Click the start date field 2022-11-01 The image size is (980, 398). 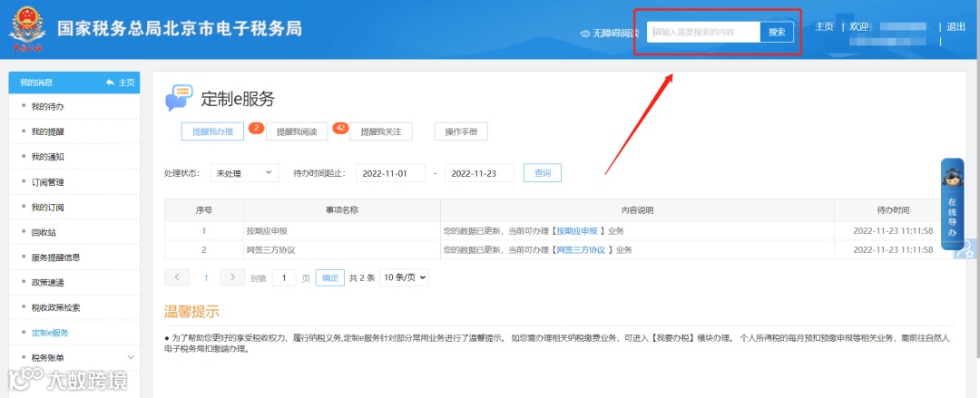390,173
